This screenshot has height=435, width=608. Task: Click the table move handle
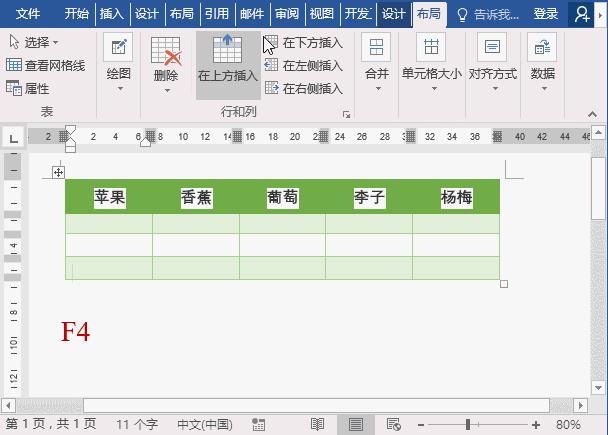(58, 172)
